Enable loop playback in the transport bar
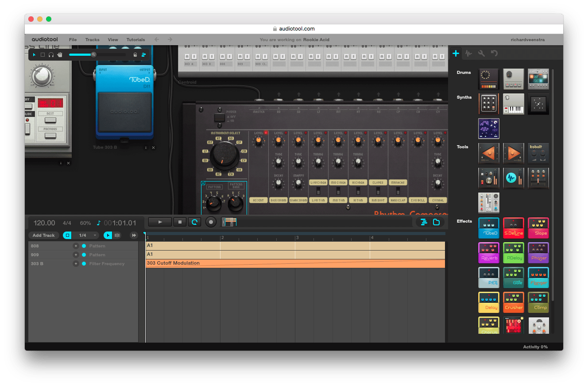 (x=195, y=222)
